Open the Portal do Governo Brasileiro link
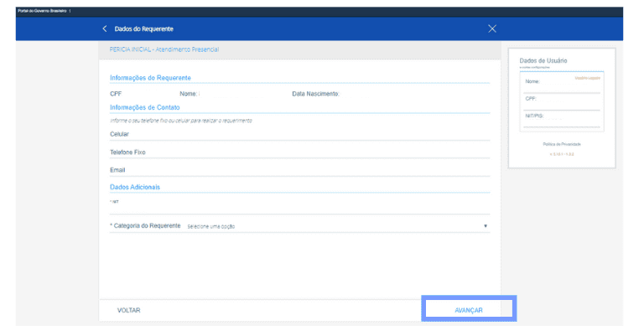 [x=42, y=10]
